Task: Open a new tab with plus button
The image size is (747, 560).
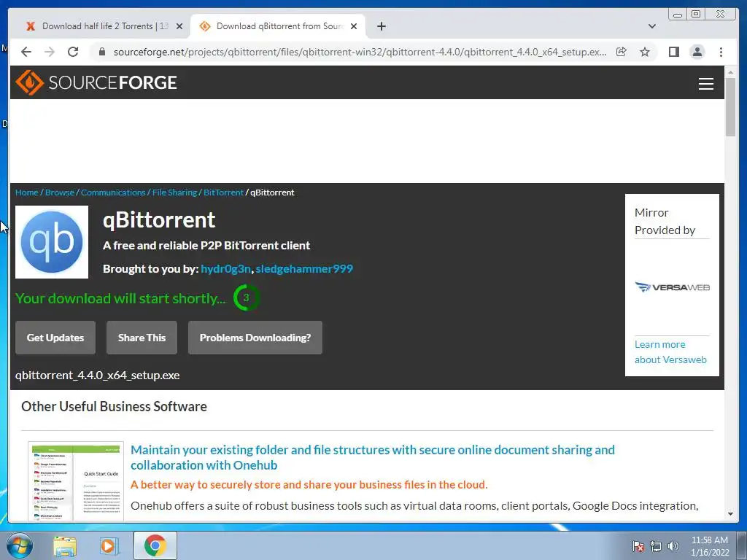Action: coord(381,26)
